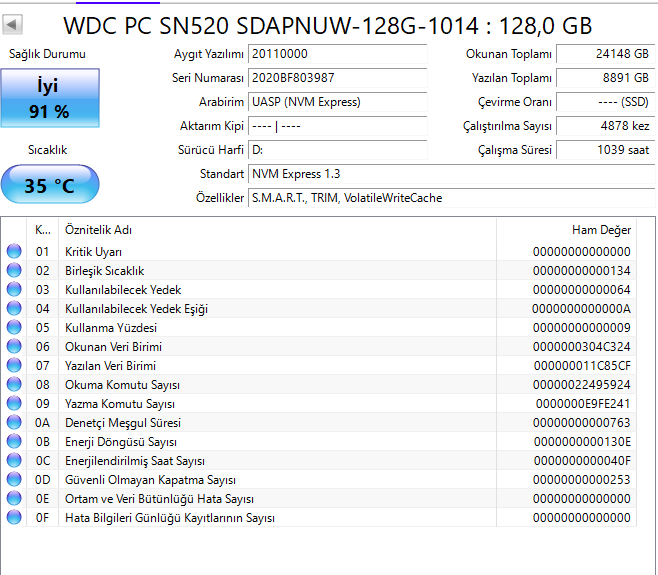Click the 35 °C temperature button
The width and height of the screenshot is (658, 575).
tap(50, 185)
